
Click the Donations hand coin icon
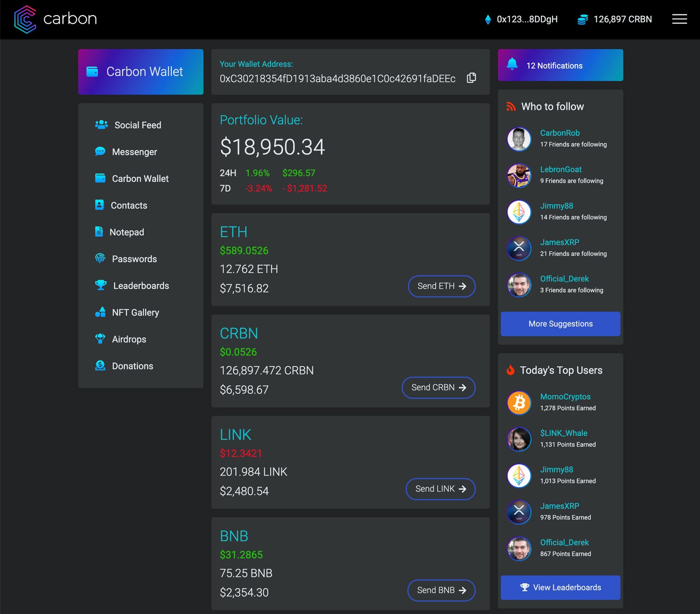click(100, 365)
